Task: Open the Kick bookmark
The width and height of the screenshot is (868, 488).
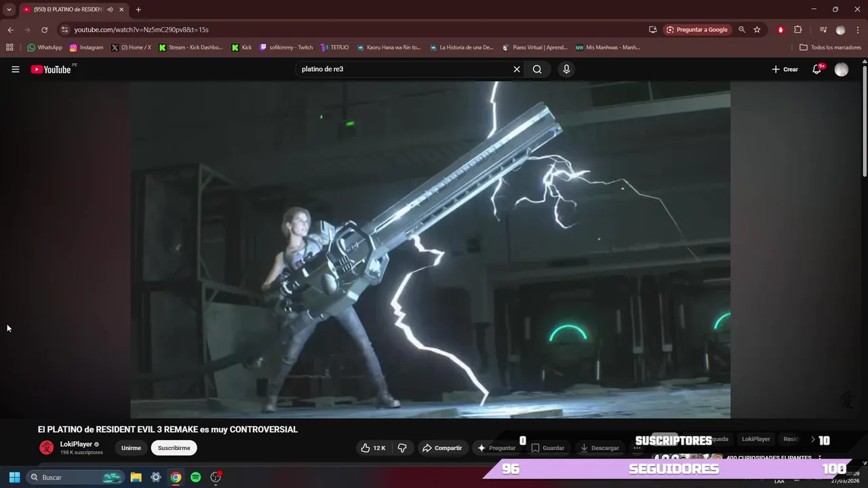Action: 241,47
